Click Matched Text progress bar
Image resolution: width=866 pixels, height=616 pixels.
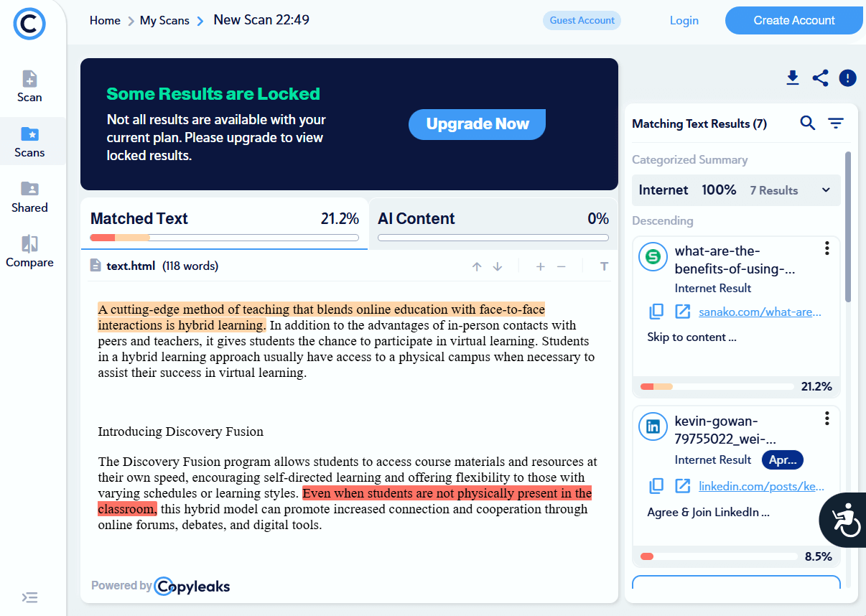[x=224, y=238]
